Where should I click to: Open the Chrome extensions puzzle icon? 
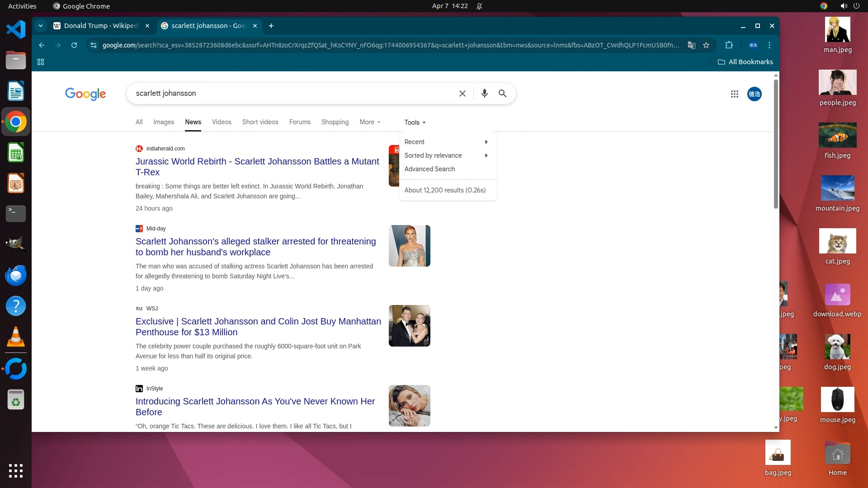(729, 45)
